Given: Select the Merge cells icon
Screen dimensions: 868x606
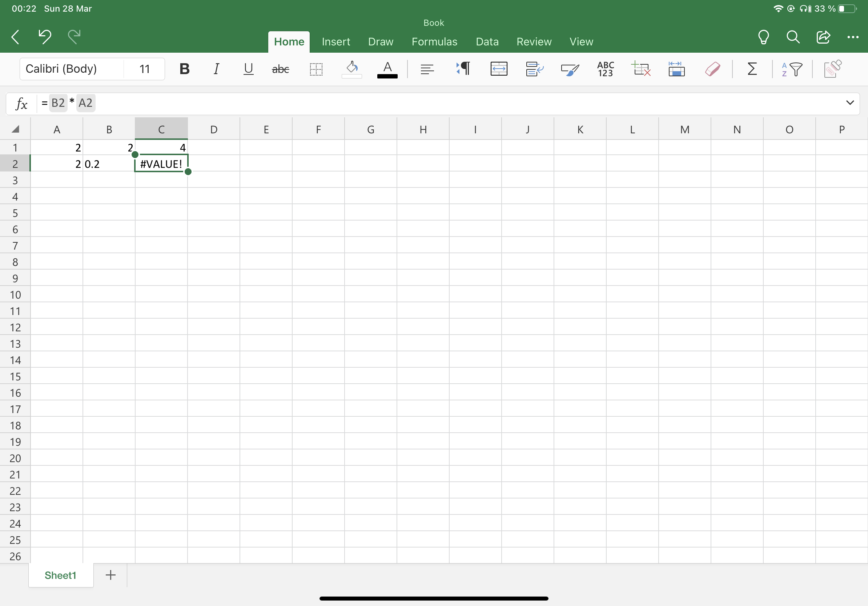Looking at the screenshot, I should [499, 69].
